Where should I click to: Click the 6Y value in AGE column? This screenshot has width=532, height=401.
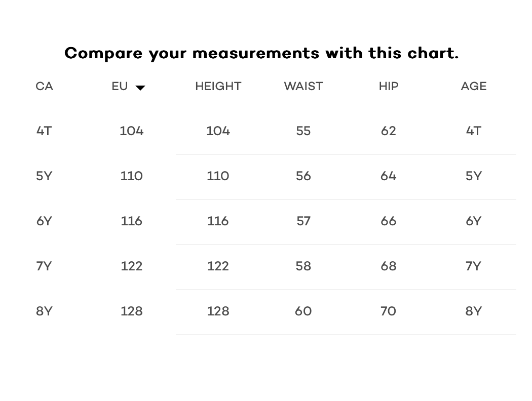coord(474,221)
